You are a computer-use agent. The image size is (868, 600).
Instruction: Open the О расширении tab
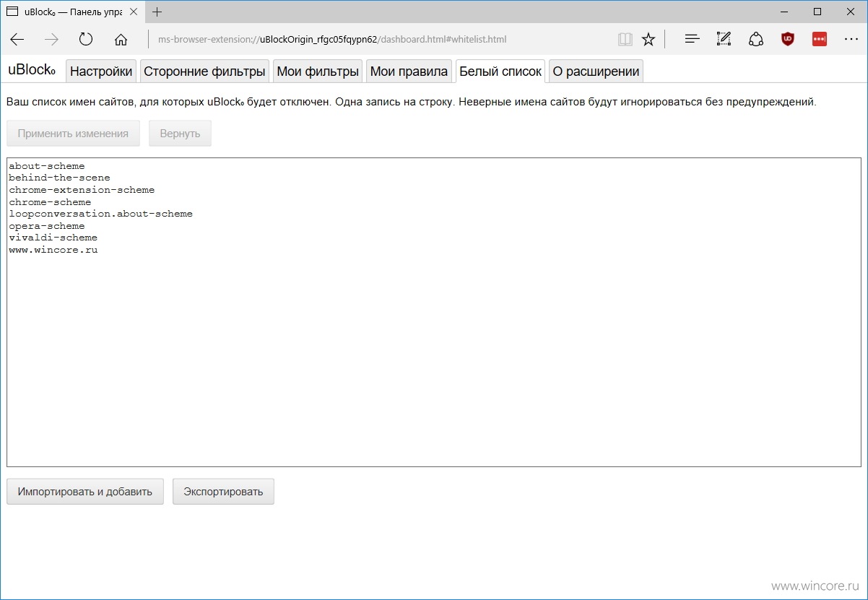(596, 71)
